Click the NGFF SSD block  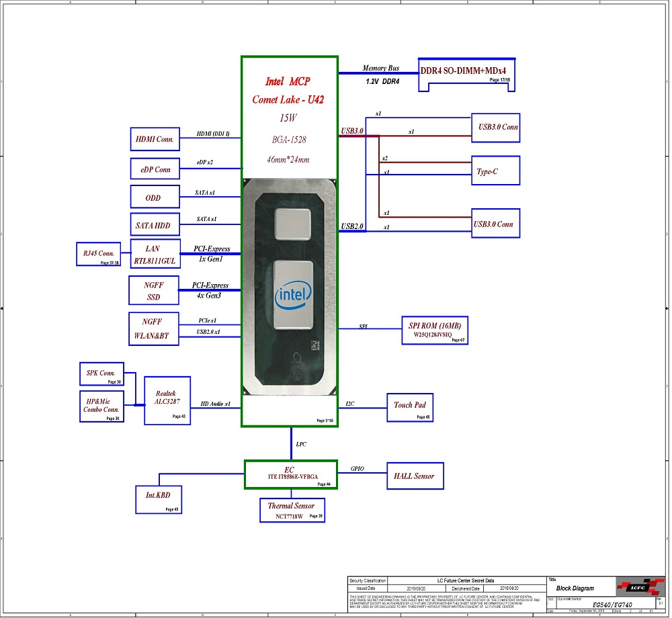(x=154, y=290)
